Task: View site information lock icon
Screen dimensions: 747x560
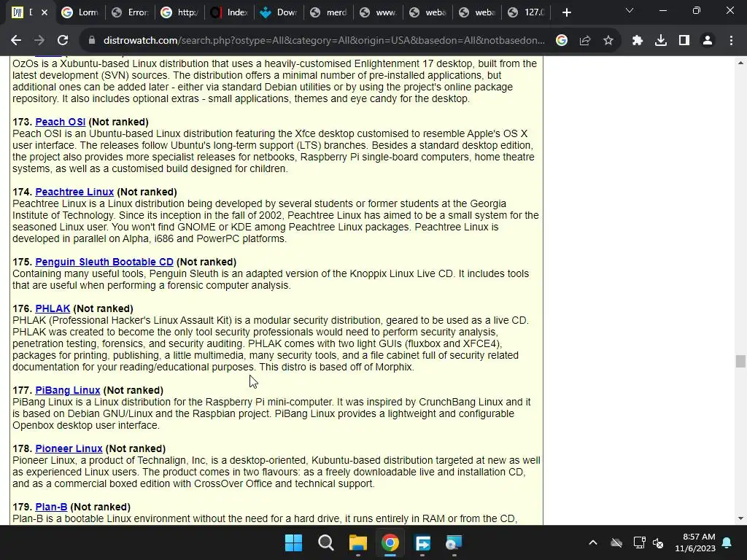Action: (x=91, y=41)
